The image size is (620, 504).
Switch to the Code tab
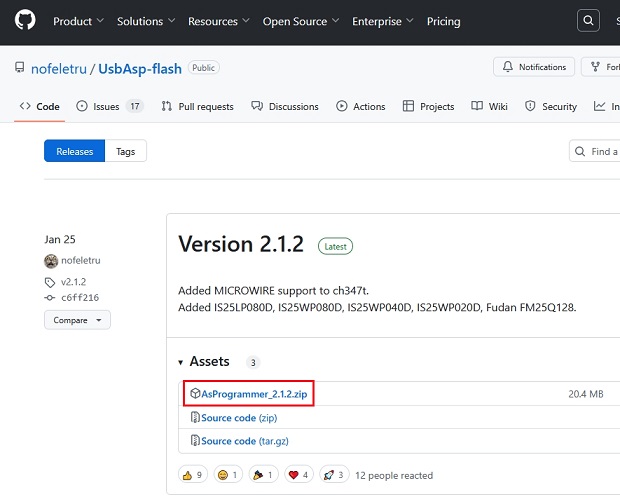40,107
